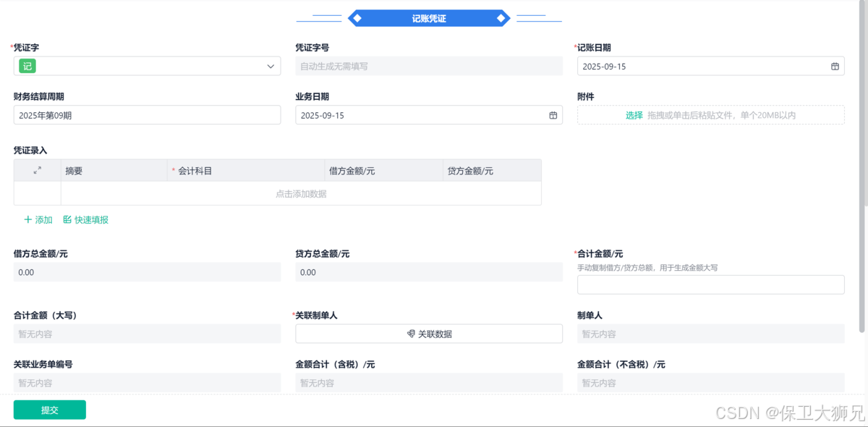Viewport: 868px width, 427px height.
Task: Click the 财务结算周期 field 2025年第09期
Action: coord(147,115)
